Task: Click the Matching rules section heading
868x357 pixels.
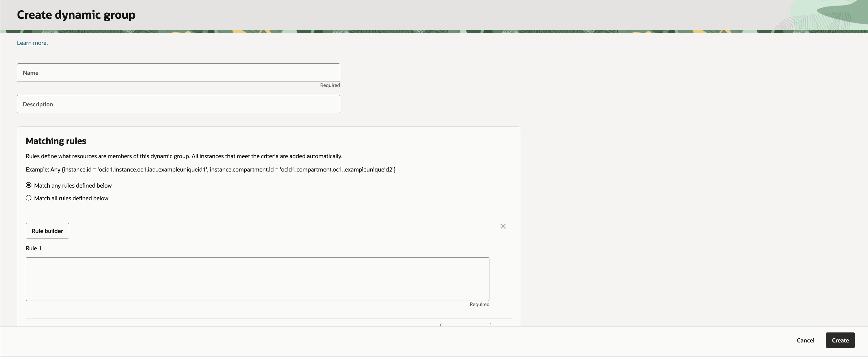Action: (56, 141)
